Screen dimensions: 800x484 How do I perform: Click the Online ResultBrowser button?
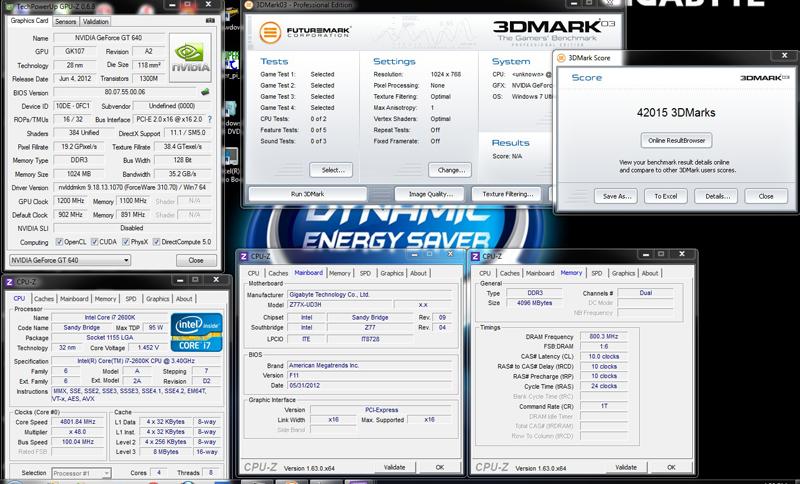tap(677, 140)
